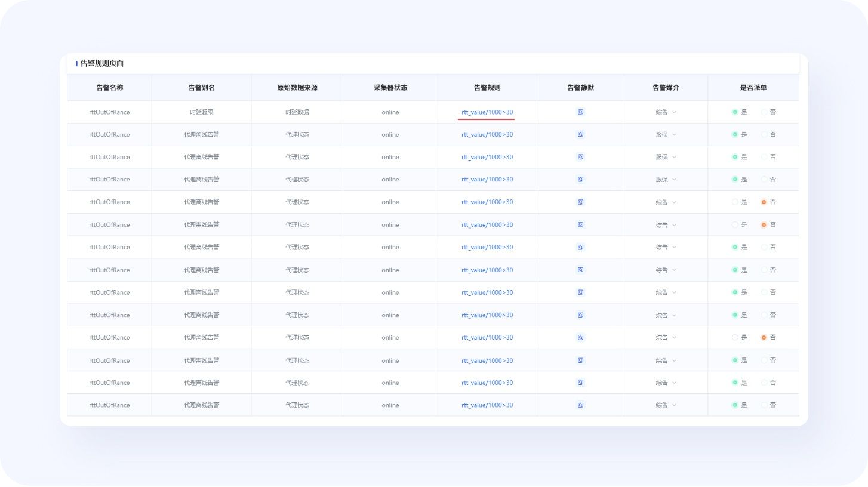The height and width of the screenshot is (487, 868).
Task: Open the 综告 media dropdown in the 时延超限 row
Action: coord(666,112)
